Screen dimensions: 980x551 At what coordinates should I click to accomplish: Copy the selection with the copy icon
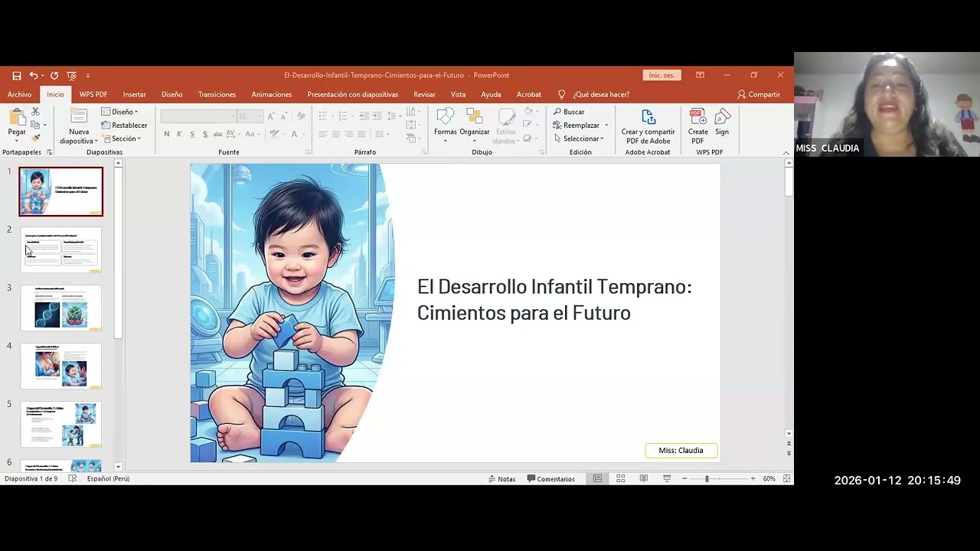click(35, 125)
